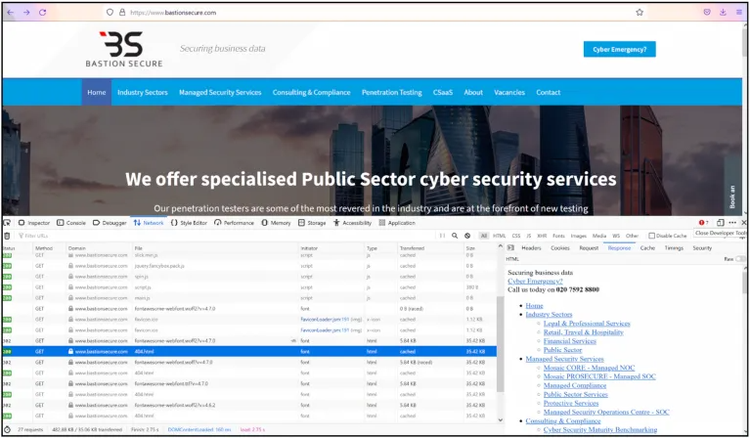The height and width of the screenshot is (438, 750).
Task: Click the Cyber Emergency? button
Action: point(619,48)
